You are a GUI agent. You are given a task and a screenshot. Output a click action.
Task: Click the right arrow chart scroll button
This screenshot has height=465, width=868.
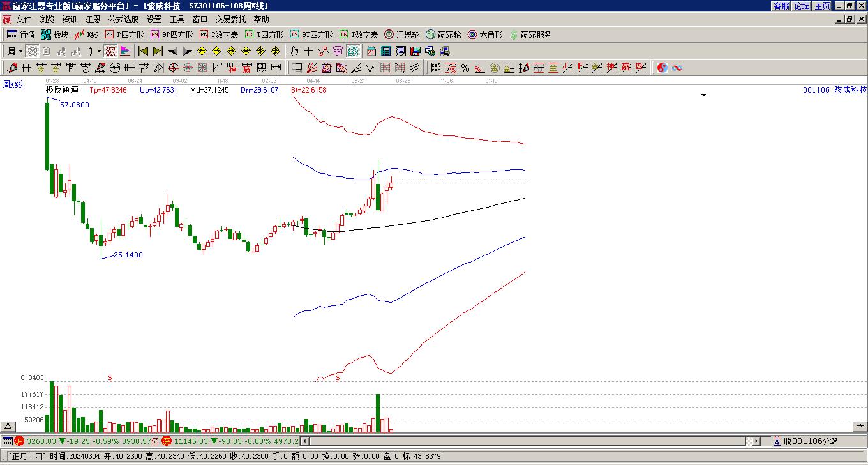[860, 427]
